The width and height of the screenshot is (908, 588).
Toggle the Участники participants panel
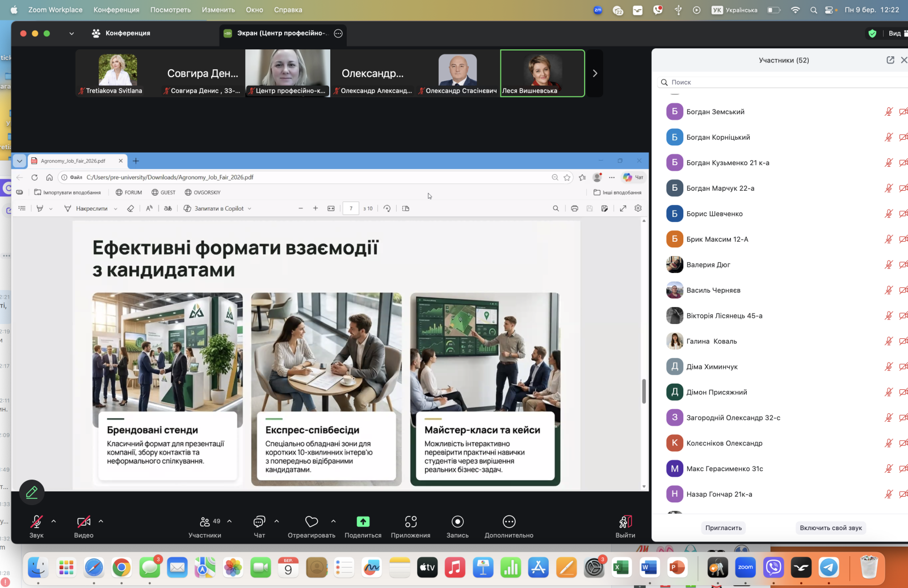(205, 522)
